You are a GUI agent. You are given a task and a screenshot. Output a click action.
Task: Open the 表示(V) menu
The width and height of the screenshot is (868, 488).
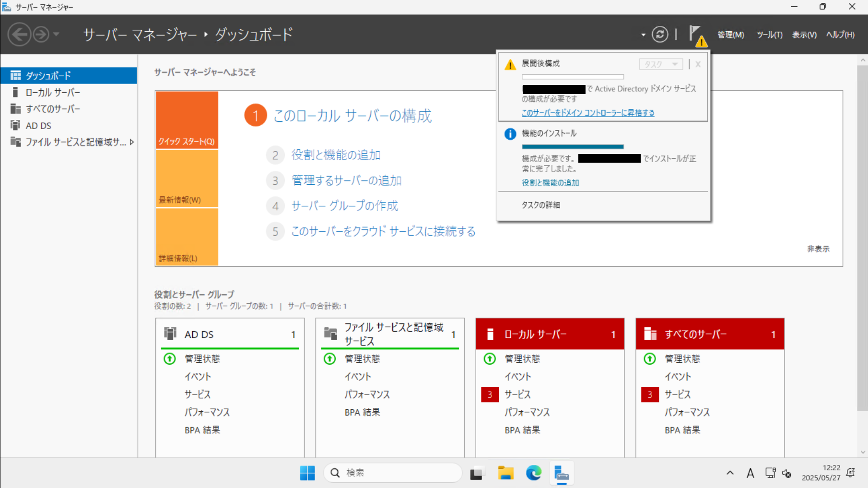click(x=804, y=35)
